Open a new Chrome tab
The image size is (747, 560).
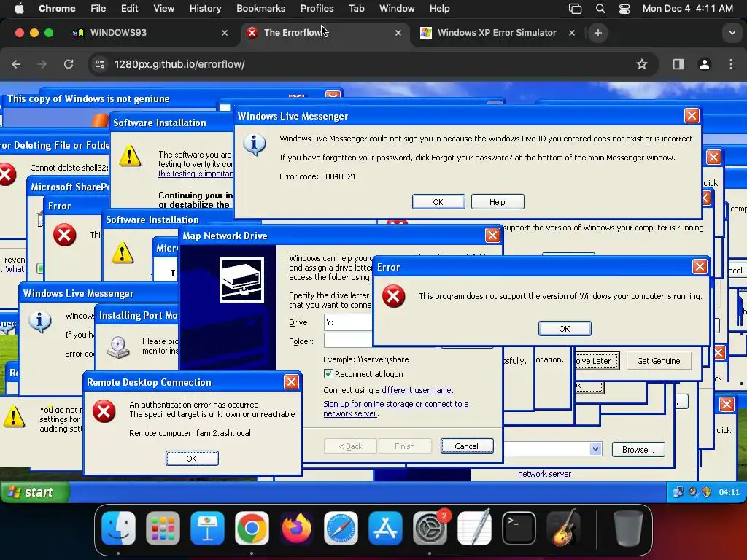(x=598, y=33)
